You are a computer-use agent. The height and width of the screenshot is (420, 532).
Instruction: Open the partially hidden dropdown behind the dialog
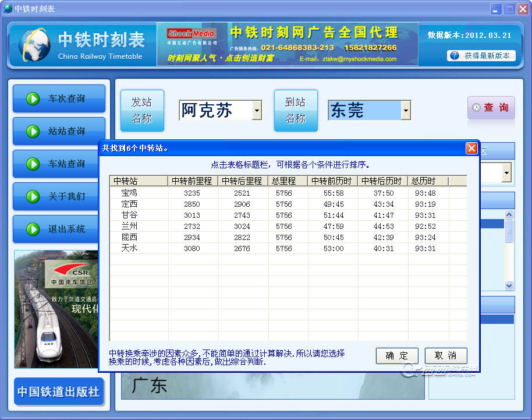pyautogui.click(x=506, y=173)
